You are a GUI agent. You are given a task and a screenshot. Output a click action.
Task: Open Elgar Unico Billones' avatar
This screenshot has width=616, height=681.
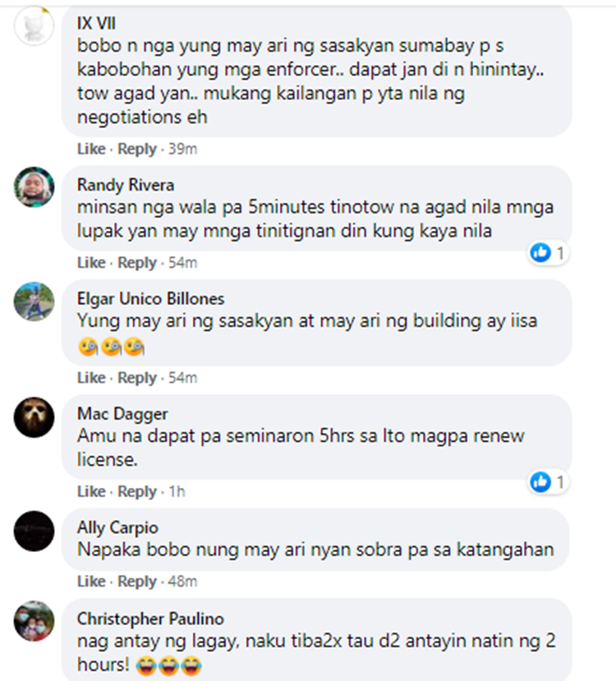[x=34, y=301]
